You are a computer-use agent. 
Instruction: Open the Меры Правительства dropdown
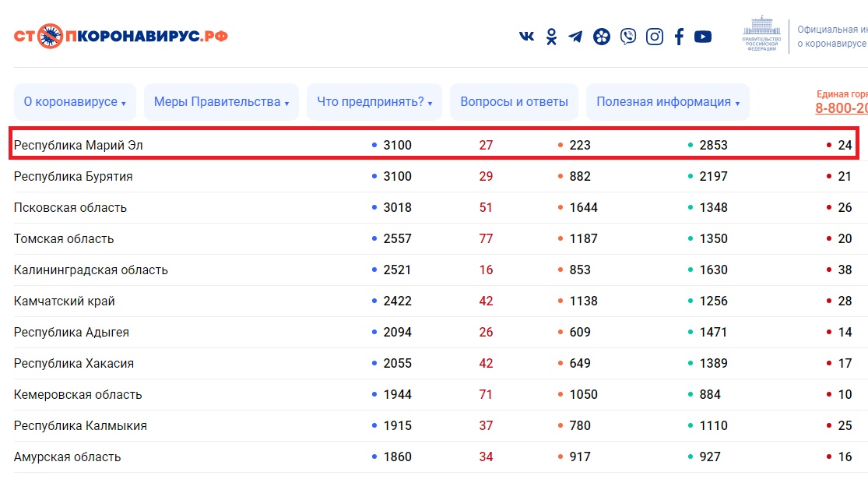221,101
